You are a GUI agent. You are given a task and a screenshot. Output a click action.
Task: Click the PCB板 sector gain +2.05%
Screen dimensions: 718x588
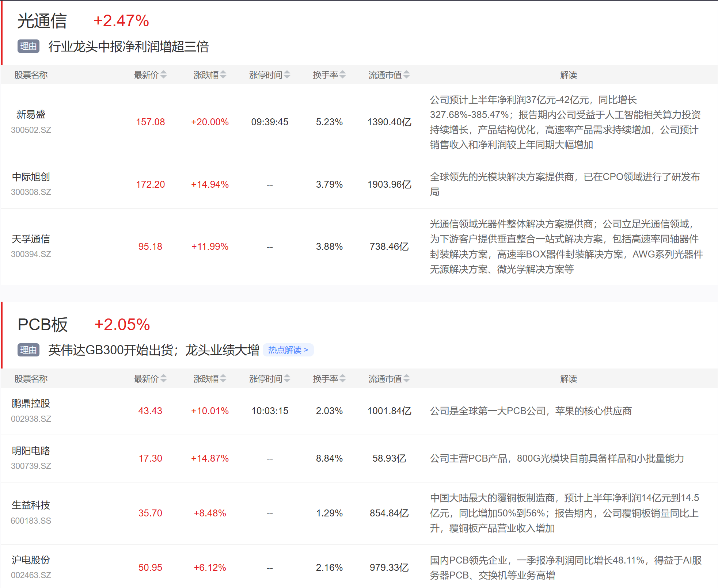pos(122,325)
